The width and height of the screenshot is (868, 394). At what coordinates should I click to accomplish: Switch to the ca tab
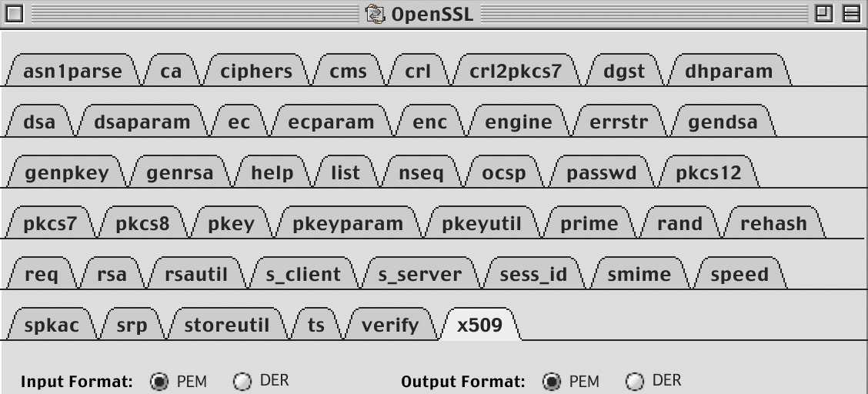coord(171,70)
